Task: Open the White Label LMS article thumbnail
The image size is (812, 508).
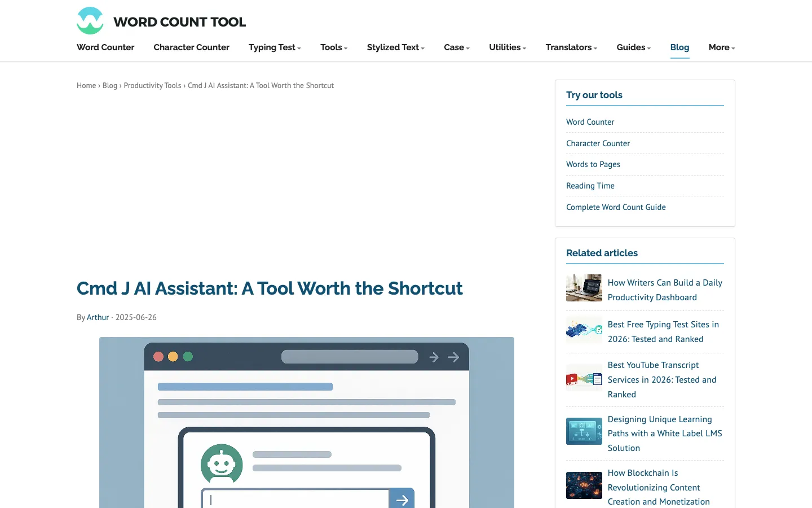Action: click(584, 431)
